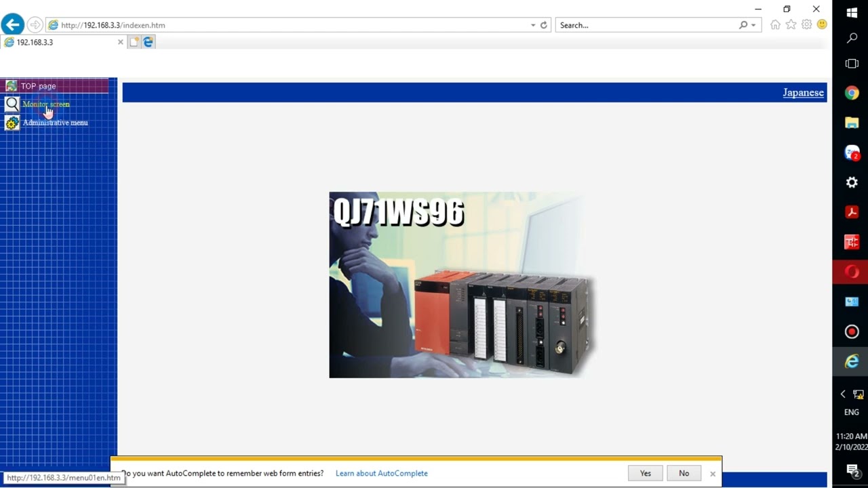Go back with the browser Back arrow
The image size is (868, 488).
coord(12,25)
